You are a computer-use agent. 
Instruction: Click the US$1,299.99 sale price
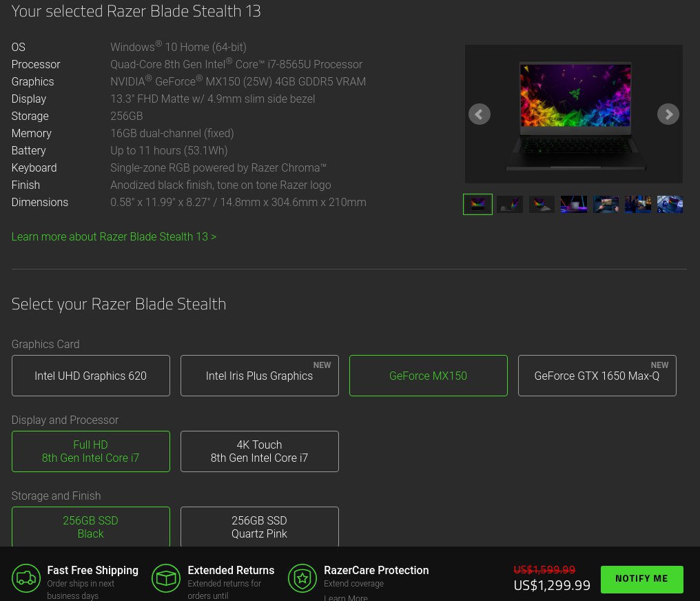552,585
